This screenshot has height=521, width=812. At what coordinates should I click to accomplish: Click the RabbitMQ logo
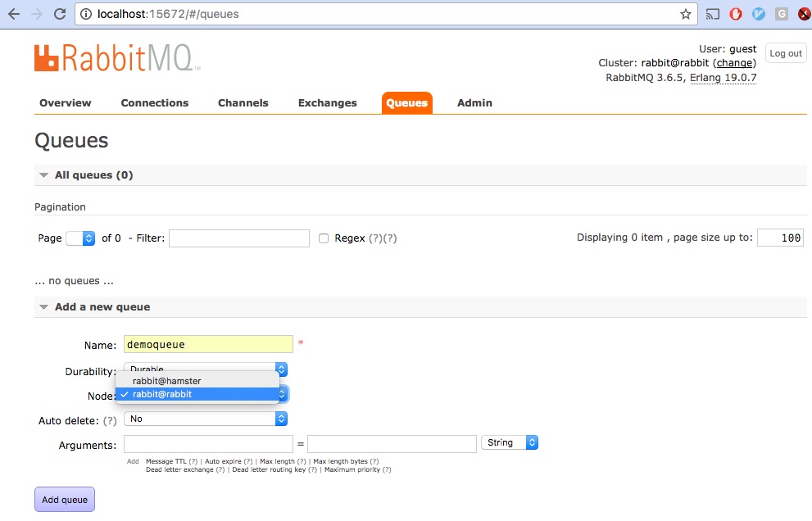(x=117, y=57)
